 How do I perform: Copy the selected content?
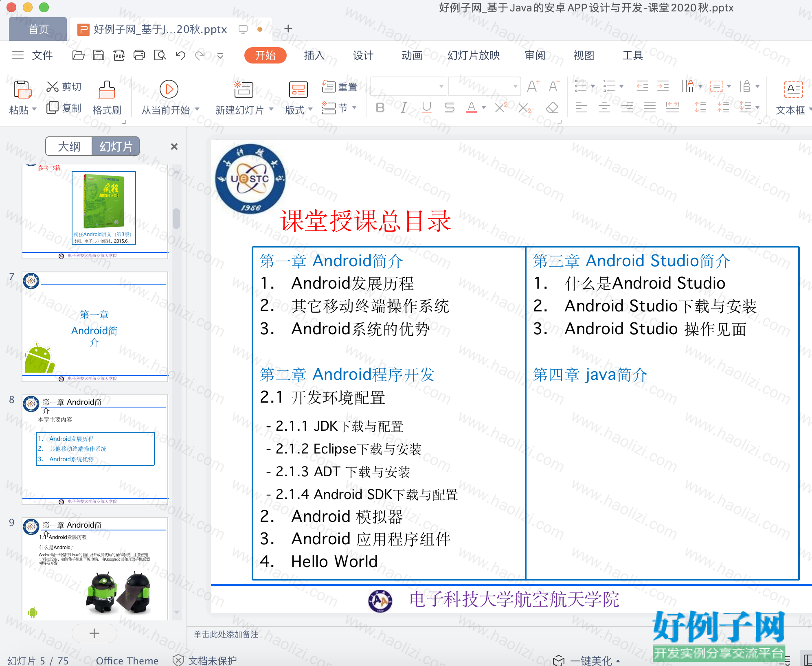(53, 108)
